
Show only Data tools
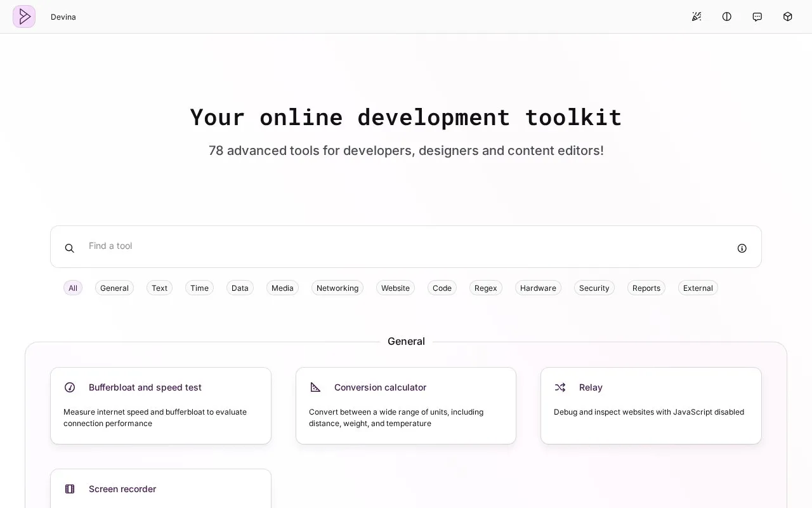(x=240, y=288)
